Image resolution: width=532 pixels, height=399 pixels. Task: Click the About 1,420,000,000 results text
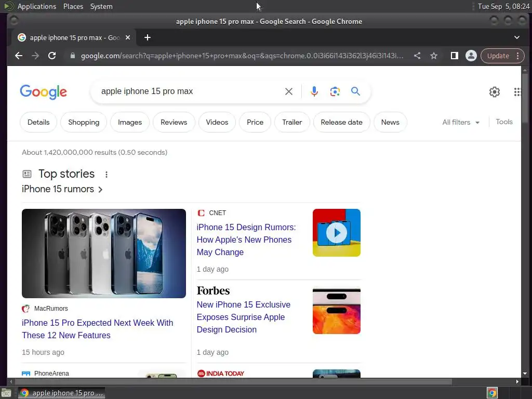click(95, 152)
